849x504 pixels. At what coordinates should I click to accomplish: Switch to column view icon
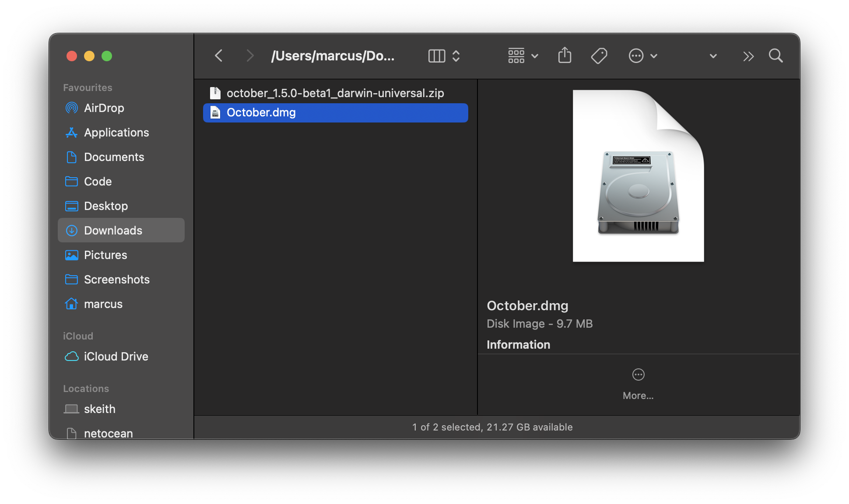436,56
